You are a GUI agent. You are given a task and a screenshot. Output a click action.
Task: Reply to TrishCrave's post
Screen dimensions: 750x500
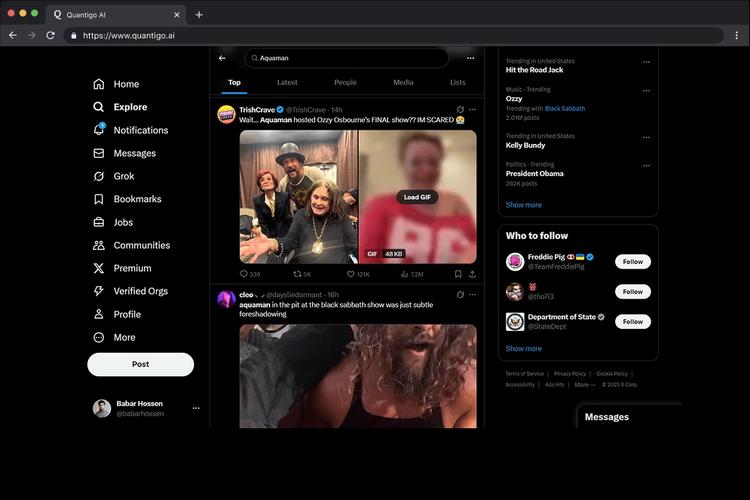click(x=250, y=274)
